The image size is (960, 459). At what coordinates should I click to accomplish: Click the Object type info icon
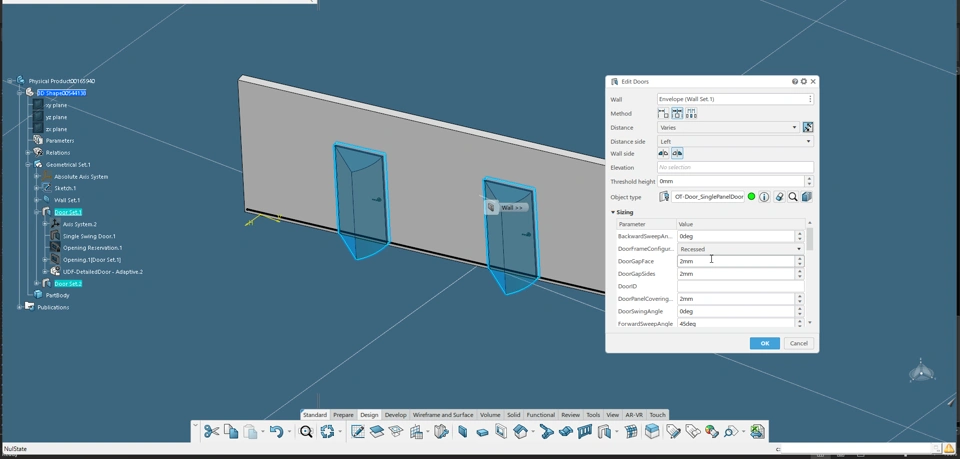[x=764, y=196]
